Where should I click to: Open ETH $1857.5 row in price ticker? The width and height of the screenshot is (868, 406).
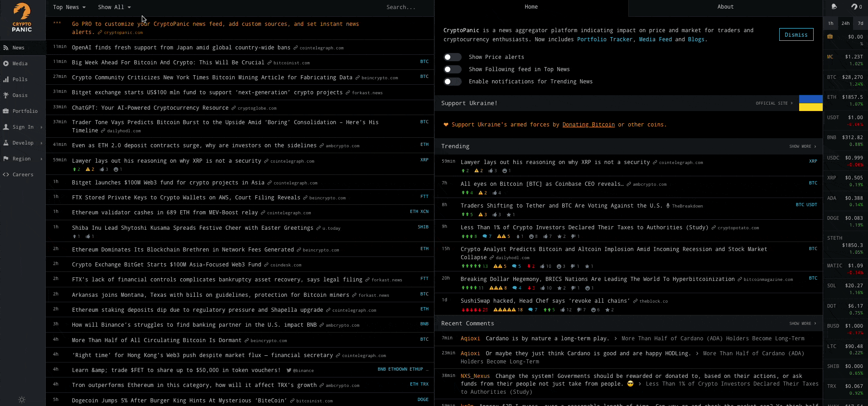[845, 100]
